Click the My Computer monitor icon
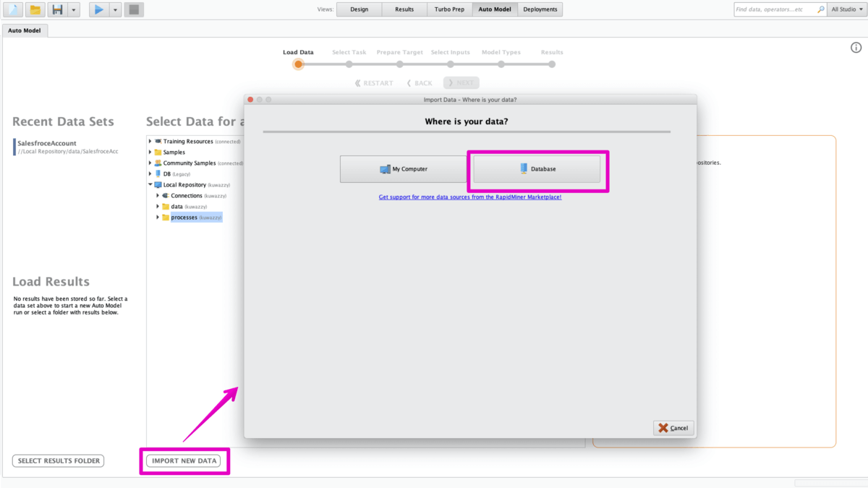Screen dimensions: 868x488 [385, 169]
